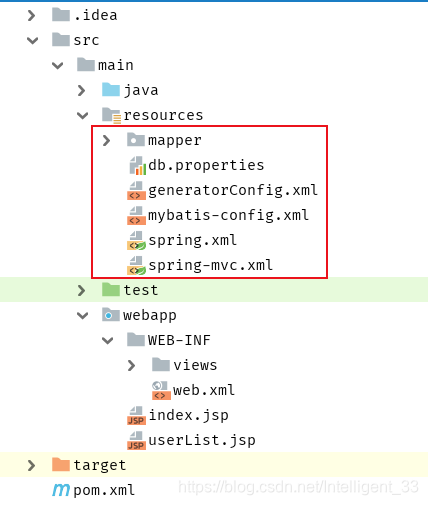Select the mapper tree row label

pyautogui.click(x=175, y=141)
